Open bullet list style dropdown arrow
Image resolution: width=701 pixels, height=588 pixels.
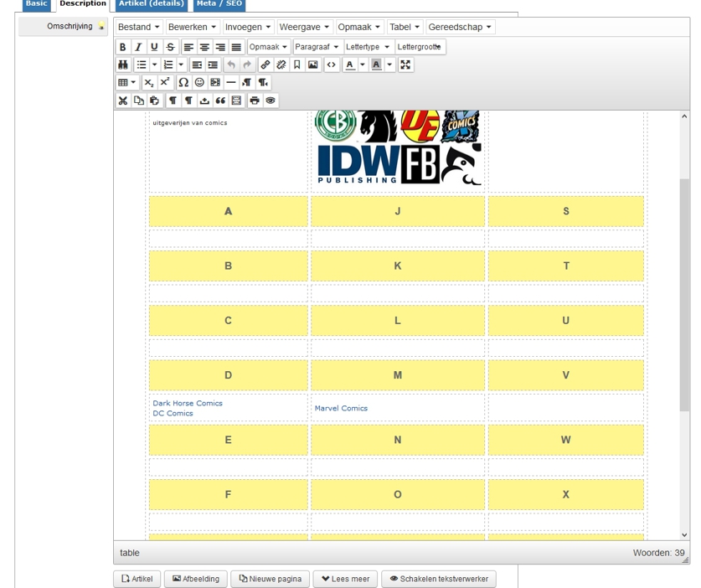tap(154, 64)
